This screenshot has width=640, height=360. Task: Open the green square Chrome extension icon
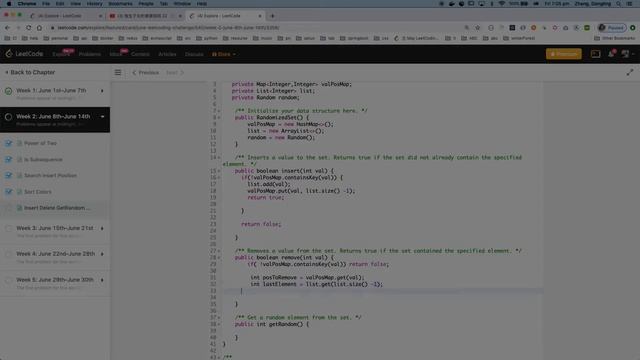click(587, 28)
